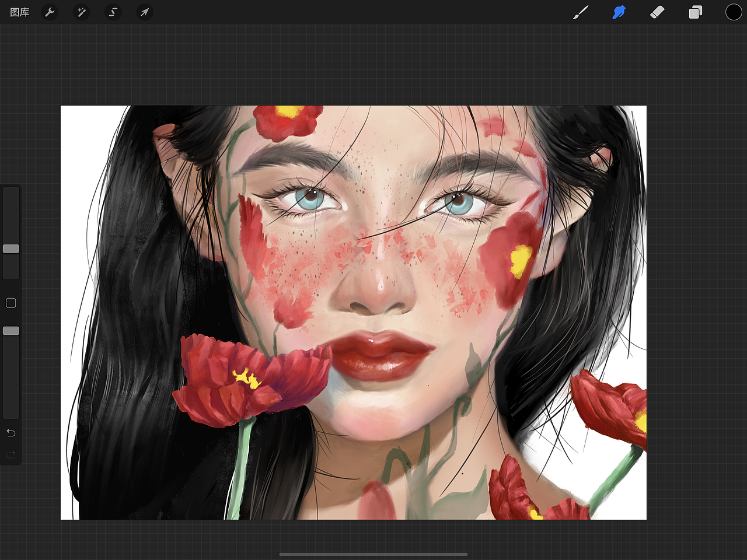The width and height of the screenshot is (747, 560).
Task: Activate the Transform arrow tool
Action: 145,12
